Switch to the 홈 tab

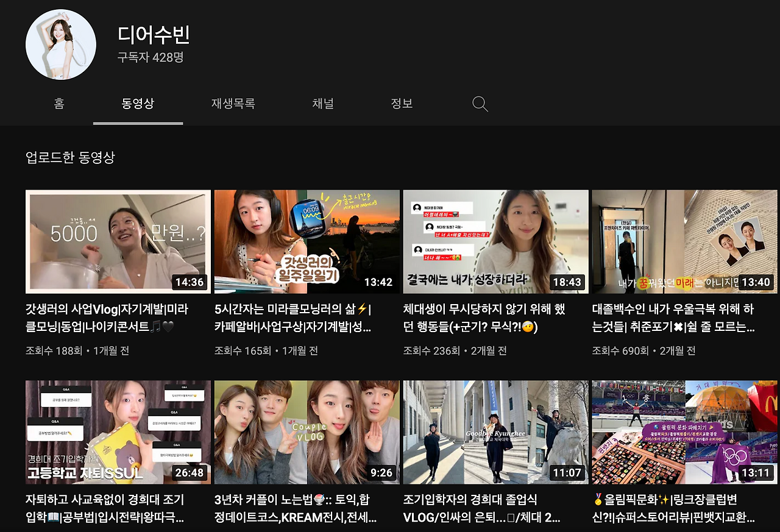click(58, 104)
